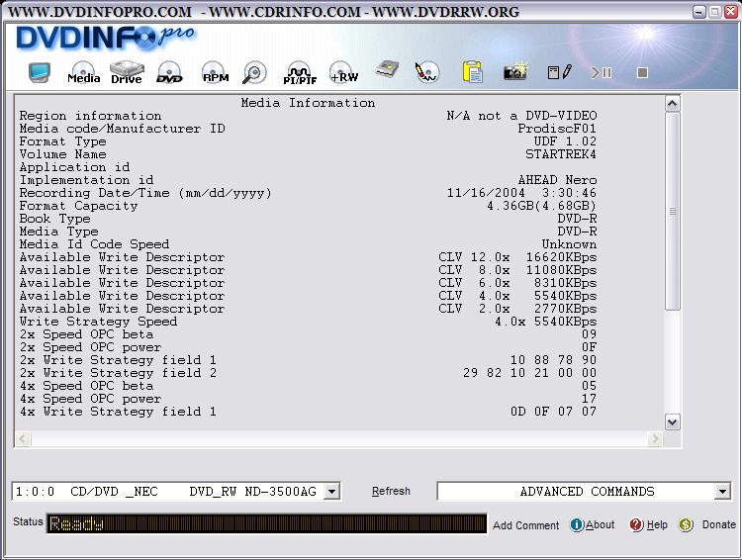Open the +RW disc tool
This screenshot has width=742, height=560.
(343, 72)
